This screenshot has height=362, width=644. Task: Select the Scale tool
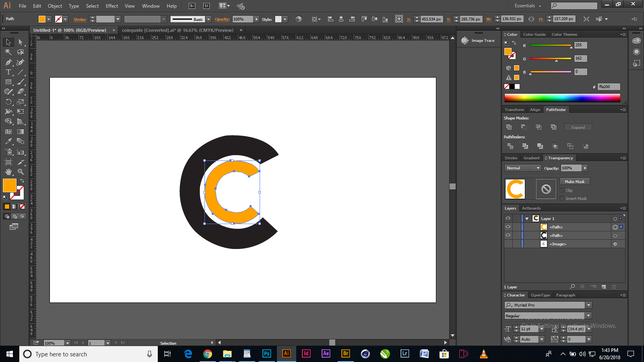click(21, 102)
